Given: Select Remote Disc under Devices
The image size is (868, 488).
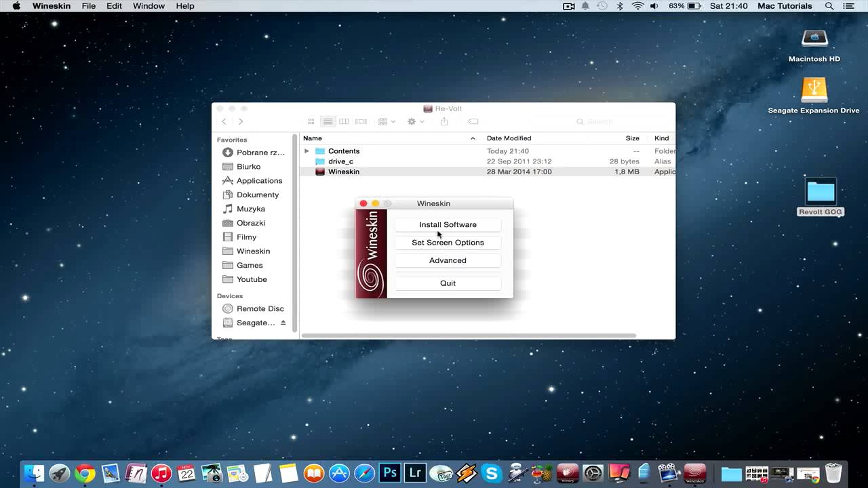Looking at the screenshot, I should 255,308.
